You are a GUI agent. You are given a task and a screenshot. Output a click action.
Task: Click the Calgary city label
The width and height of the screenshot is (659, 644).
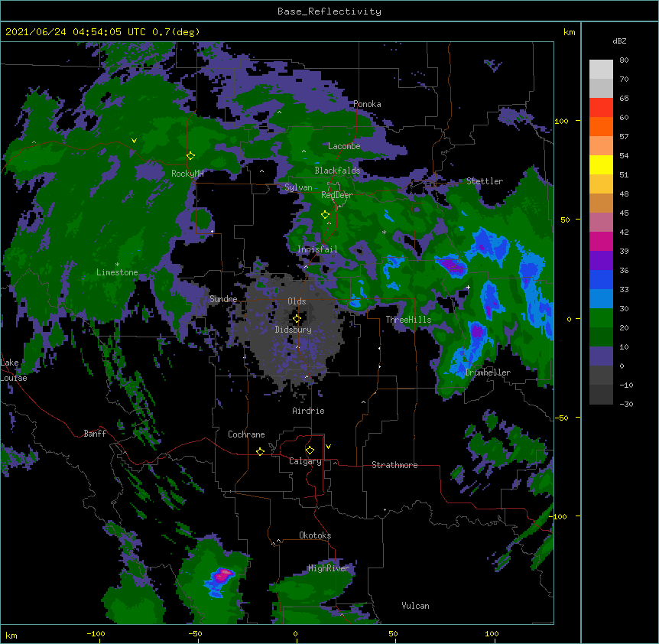305,461
